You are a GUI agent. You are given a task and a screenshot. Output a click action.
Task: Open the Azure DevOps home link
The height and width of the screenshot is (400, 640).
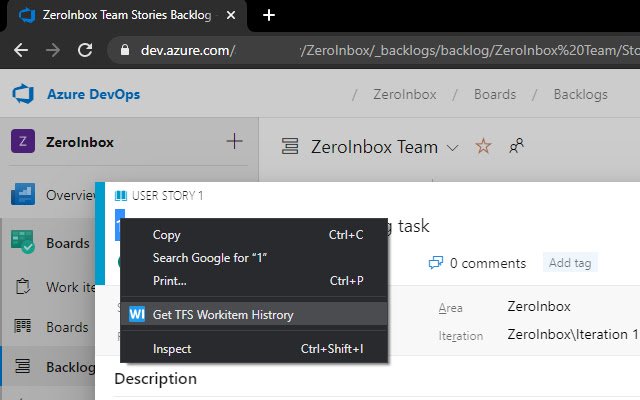(93, 94)
